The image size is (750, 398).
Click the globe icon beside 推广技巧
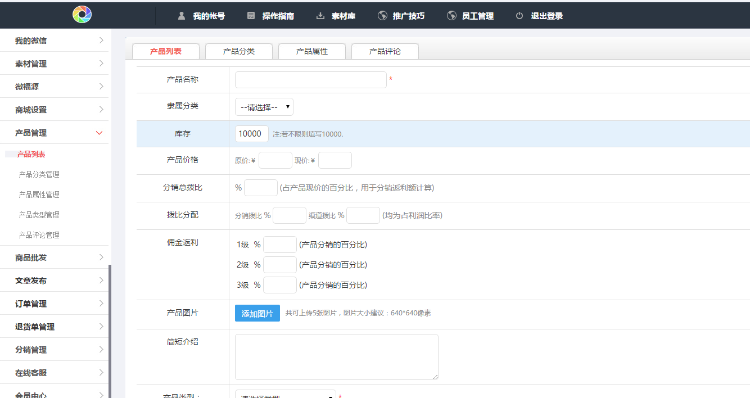click(382, 16)
